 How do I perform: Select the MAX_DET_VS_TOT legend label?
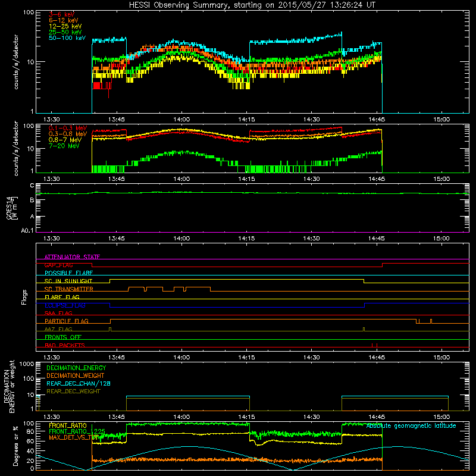point(74,437)
